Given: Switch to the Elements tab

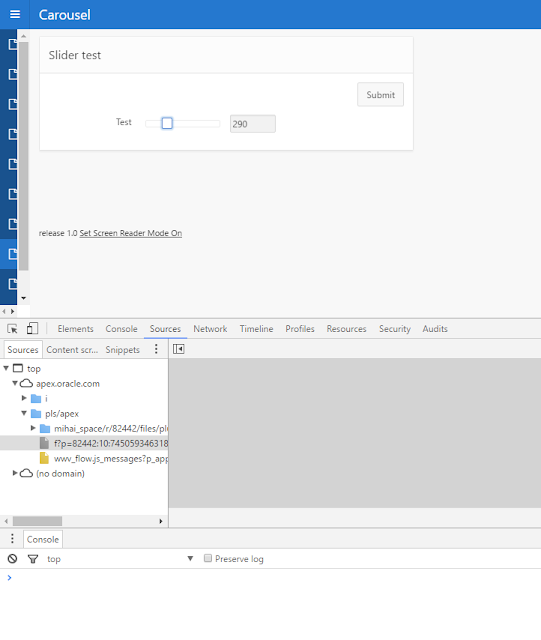Looking at the screenshot, I should 76,329.
